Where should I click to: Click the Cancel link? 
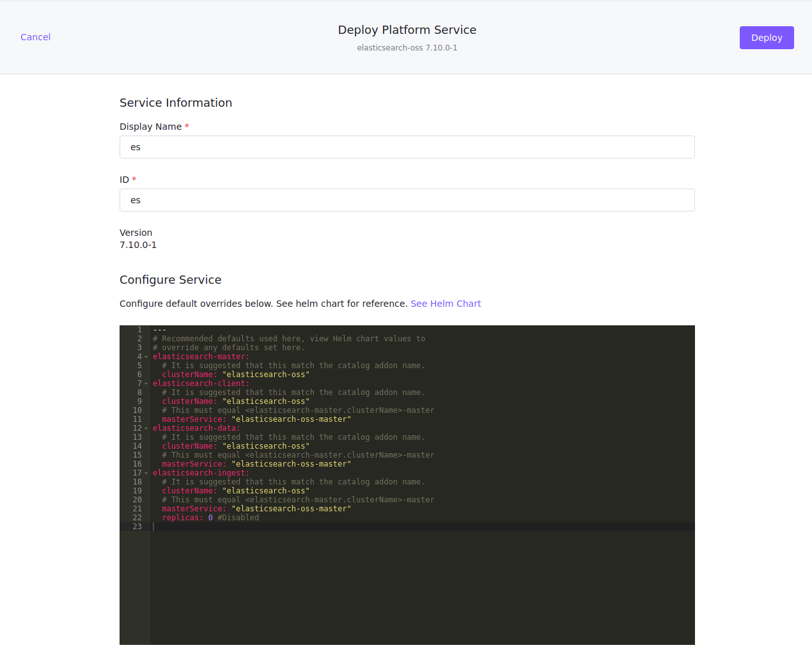coord(35,37)
